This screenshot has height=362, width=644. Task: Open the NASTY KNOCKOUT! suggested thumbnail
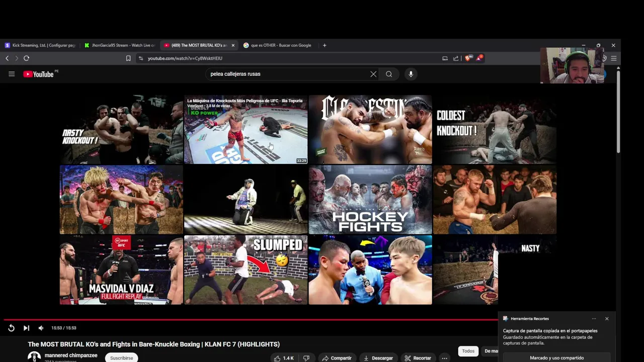coord(121,130)
